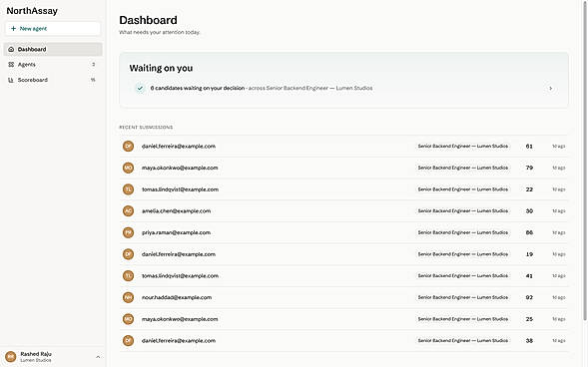
Task: Click score 19 in daniel.ferreira's row
Action: 529,254
